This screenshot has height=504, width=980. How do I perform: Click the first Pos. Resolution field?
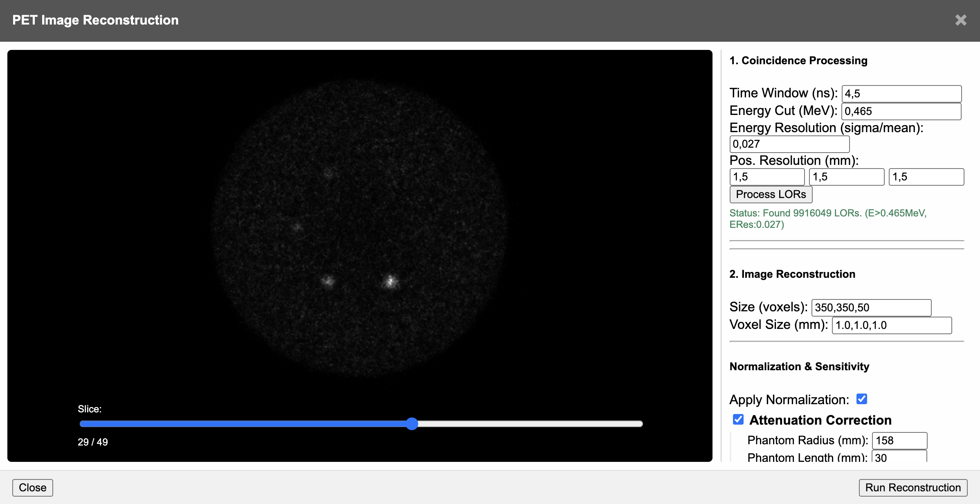pyautogui.click(x=767, y=177)
